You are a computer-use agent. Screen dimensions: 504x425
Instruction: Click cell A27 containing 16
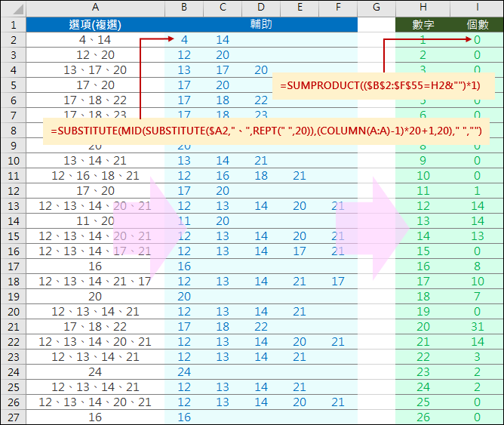(x=95, y=417)
